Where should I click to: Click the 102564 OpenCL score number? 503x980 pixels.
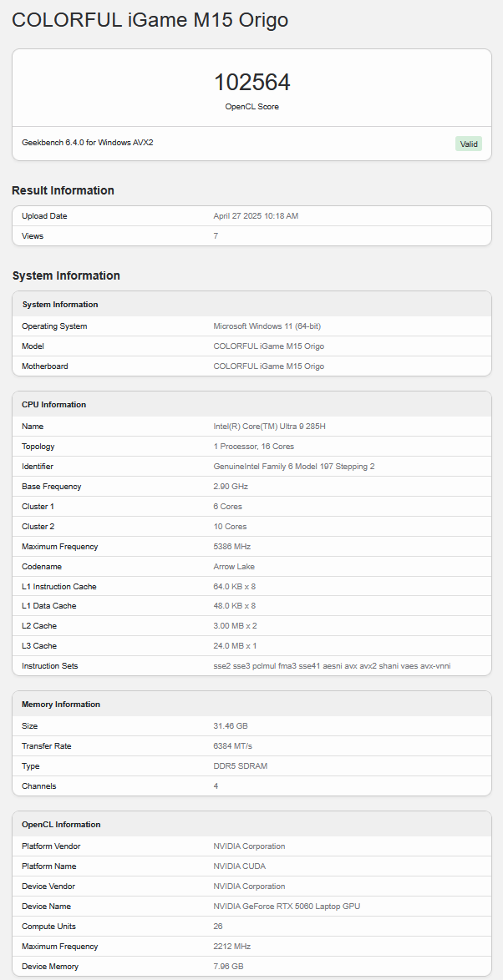(251, 83)
